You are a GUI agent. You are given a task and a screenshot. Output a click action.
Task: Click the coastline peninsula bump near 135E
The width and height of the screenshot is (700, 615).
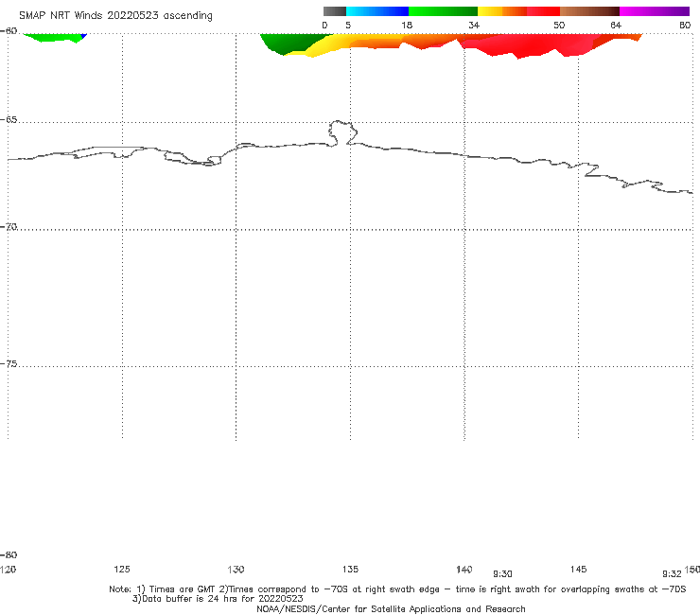[342, 132]
